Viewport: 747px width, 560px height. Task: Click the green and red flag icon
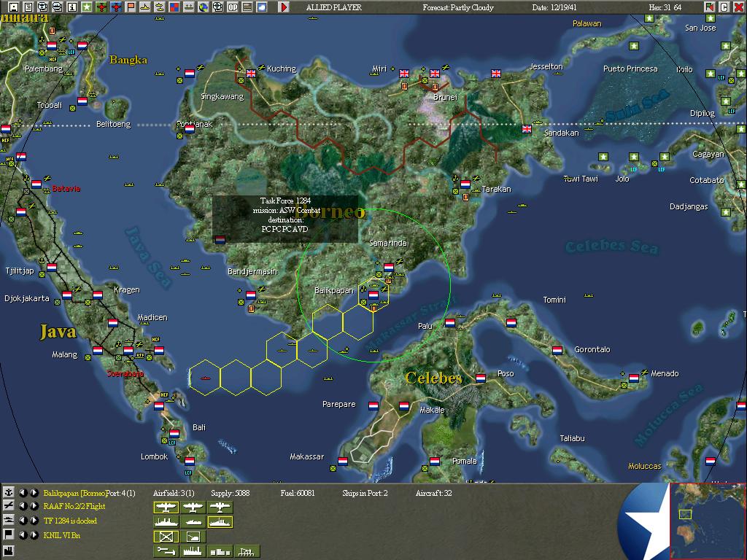pyautogui.click(x=709, y=7)
